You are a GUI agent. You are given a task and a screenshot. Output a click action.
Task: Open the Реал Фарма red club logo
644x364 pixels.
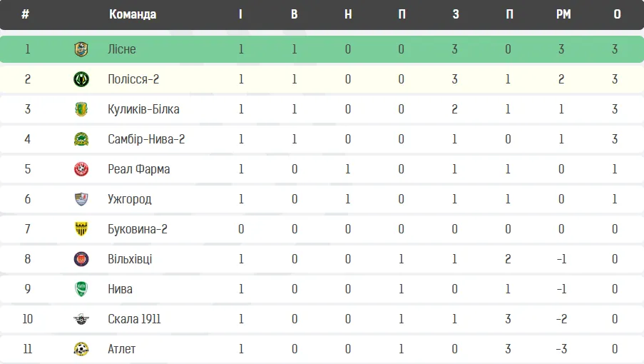point(81,169)
